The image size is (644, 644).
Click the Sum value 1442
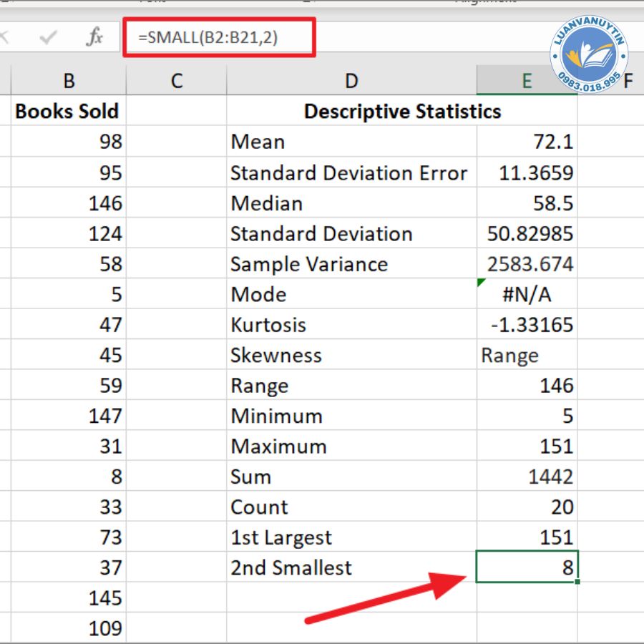click(527, 477)
